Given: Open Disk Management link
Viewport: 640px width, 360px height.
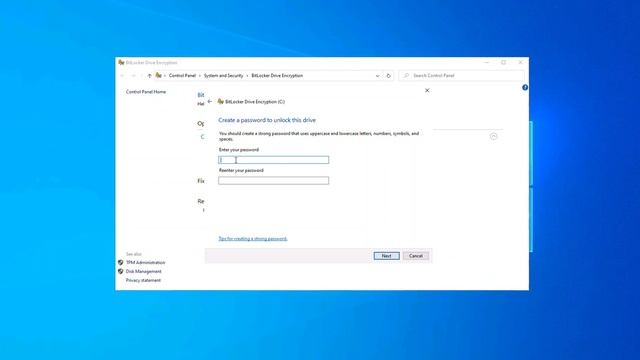Looking at the screenshot, I should tap(143, 271).
